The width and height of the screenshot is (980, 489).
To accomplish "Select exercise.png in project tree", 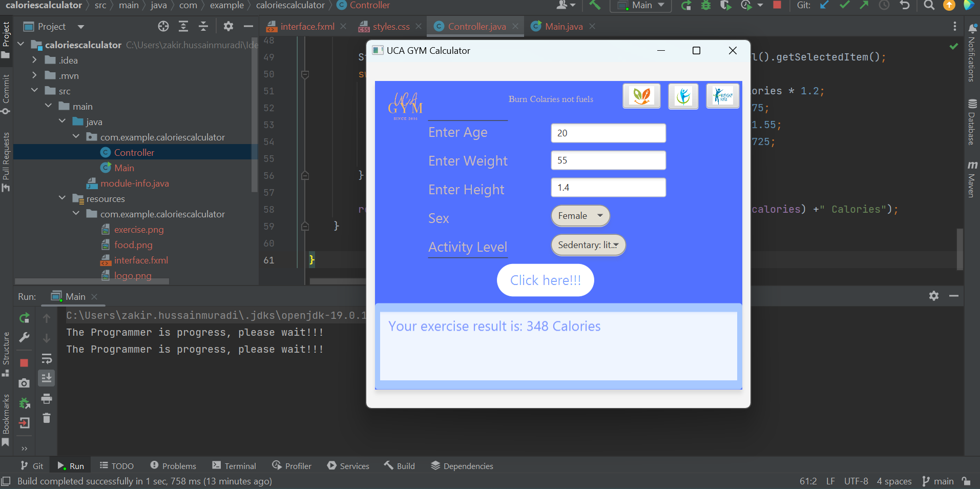I will point(138,230).
